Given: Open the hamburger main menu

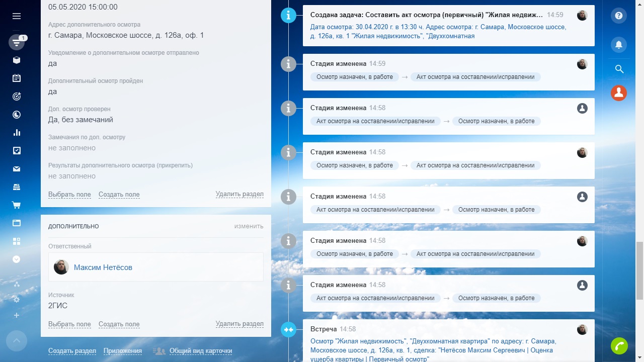Looking at the screenshot, I should [17, 16].
